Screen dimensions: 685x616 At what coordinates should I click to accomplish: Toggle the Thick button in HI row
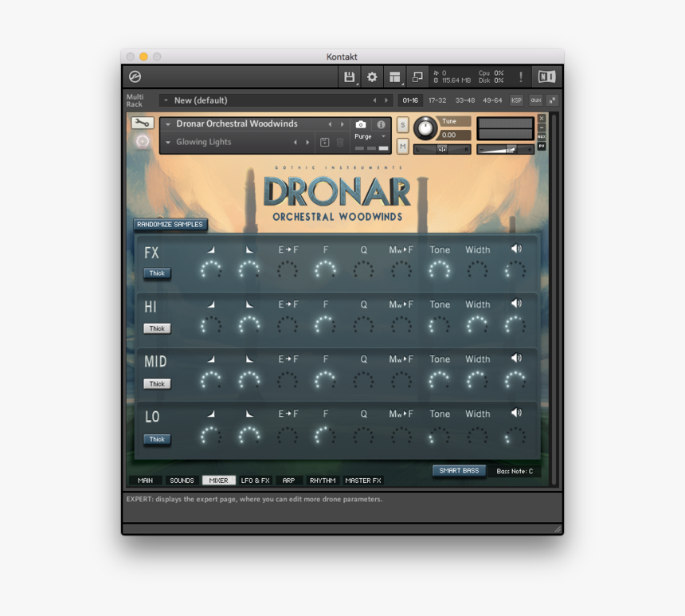(157, 328)
